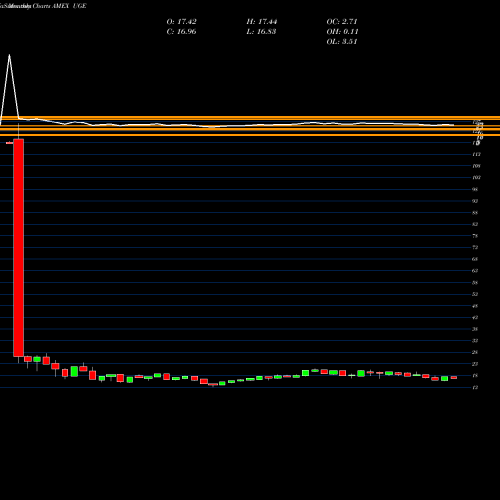Click the 52 price axis label

coord(475,294)
